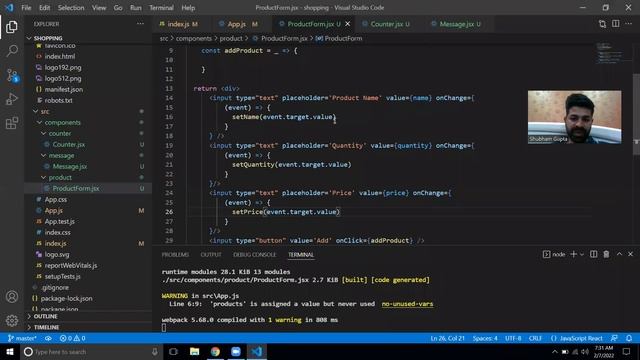Open the Manage gear icon

pos(12,320)
